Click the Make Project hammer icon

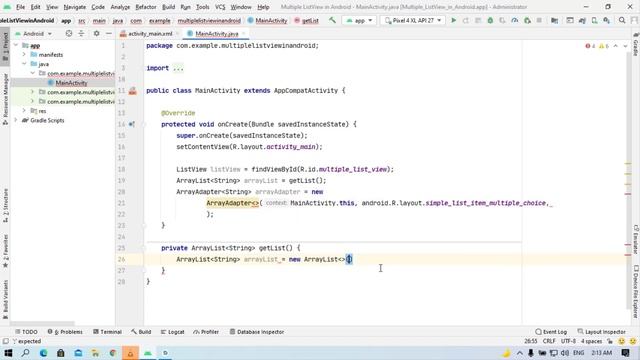coord(332,20)
